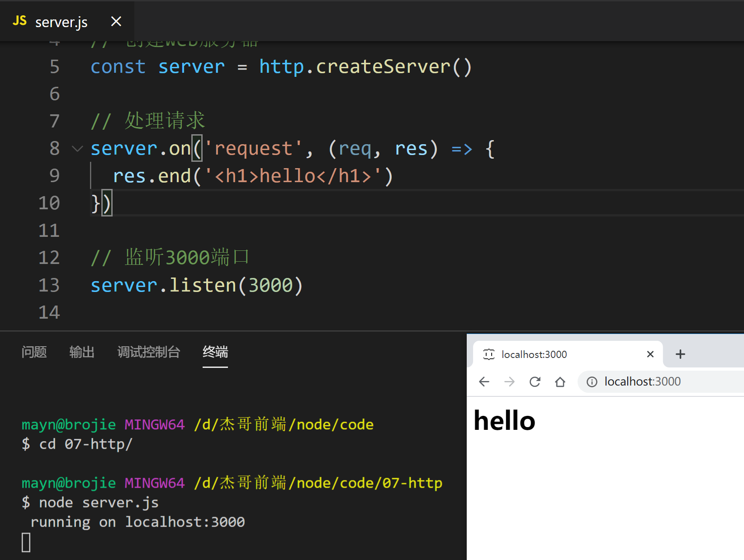Viewport: 744px width, 560px height.
Task: Click line number 5 in the gutter
Action: (x=54, y=67)
